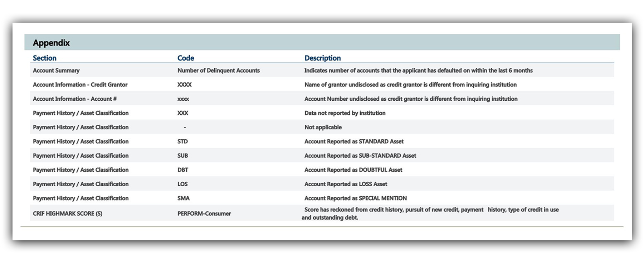This screenshot has width=644, height=263.
Task: Click the PERFORM-Consumer code cell
Action: point(204,214)
